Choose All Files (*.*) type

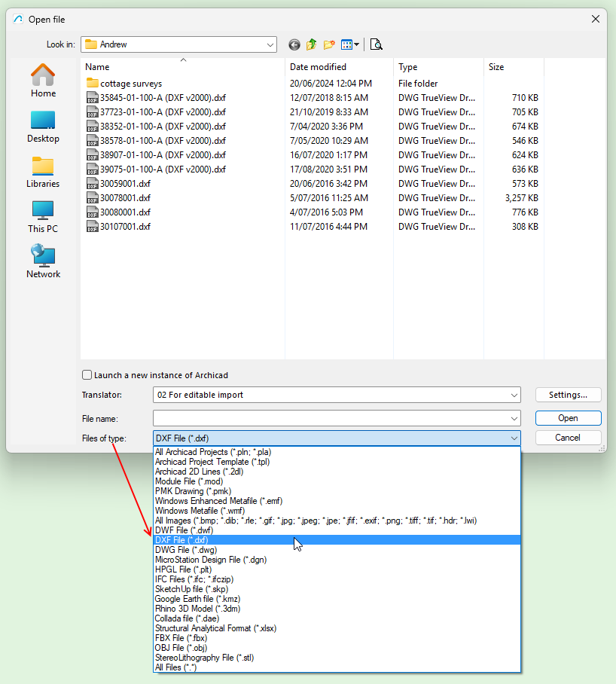337,667
